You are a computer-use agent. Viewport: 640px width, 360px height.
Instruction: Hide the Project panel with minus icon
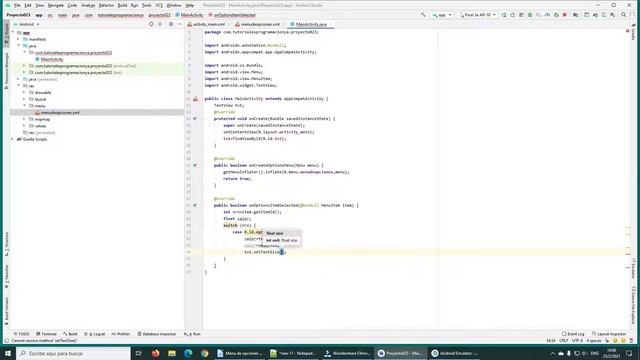click(x=180, y=24)
